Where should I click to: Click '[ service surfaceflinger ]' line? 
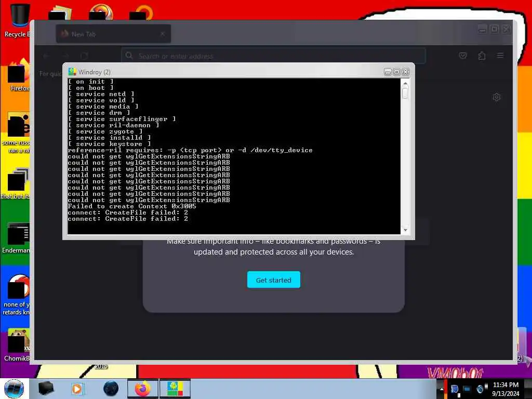pyautogui.click(x=122, y=119)
